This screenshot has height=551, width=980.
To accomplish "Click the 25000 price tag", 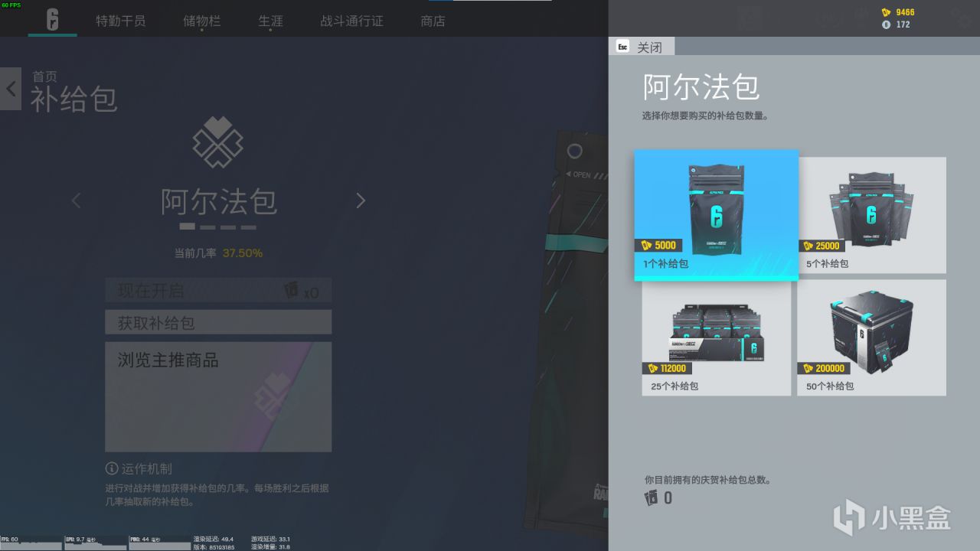I will point(822,246).
